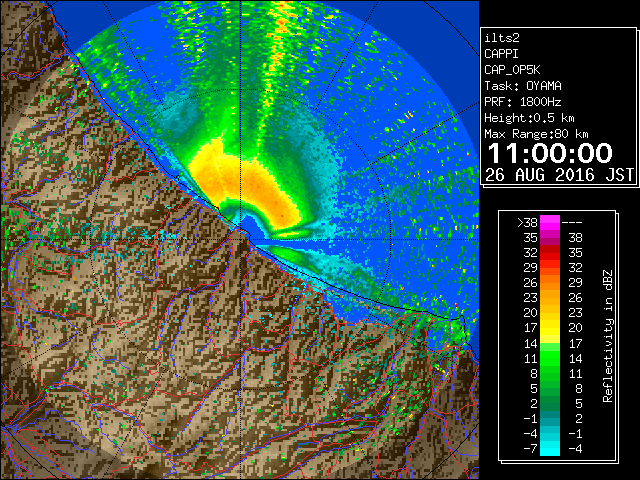Click the 38 value in legend right column
The image size is (640, 480).
pos(575,238)
